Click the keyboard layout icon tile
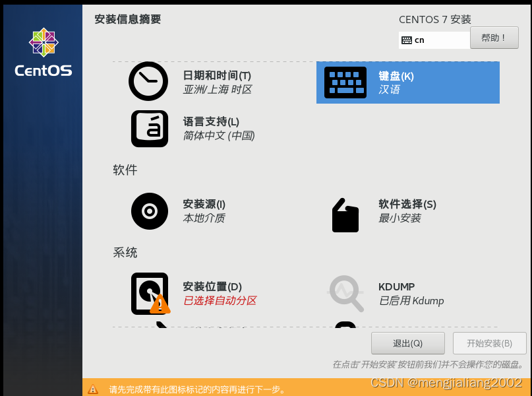 click(345, 82)
